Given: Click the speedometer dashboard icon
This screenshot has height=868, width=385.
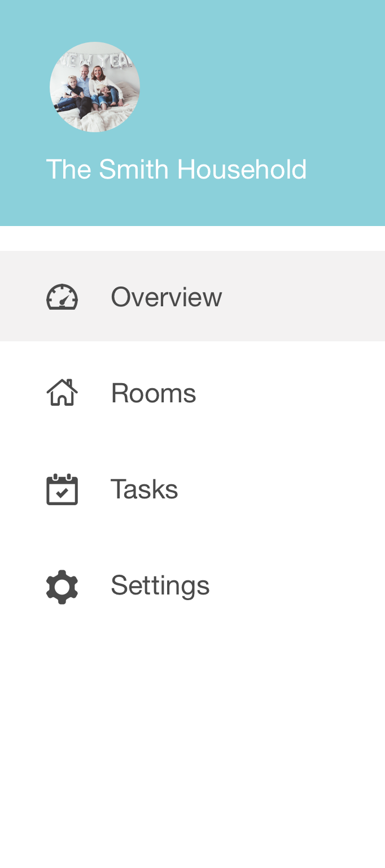Looking at the screenshot, I should tap(62, 297).
